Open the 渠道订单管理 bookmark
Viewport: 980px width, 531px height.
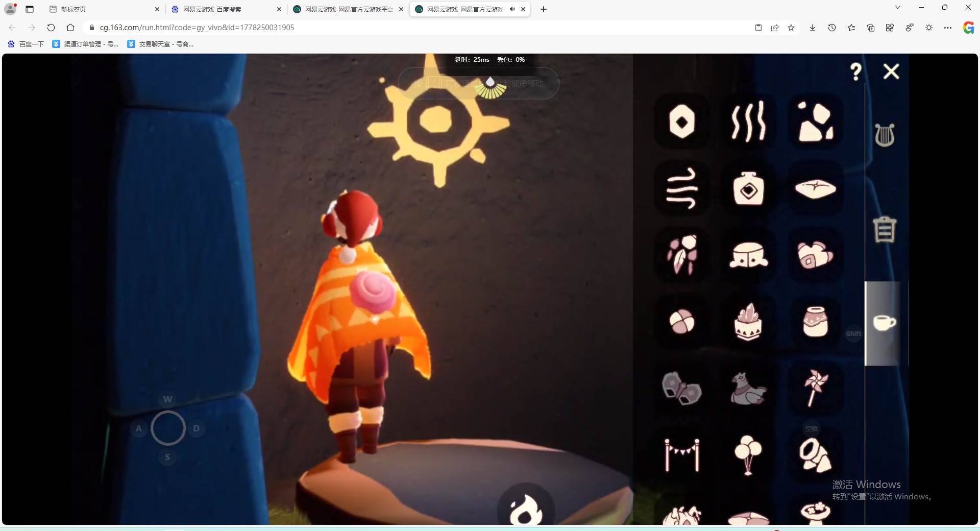click(x=86, y=44)
